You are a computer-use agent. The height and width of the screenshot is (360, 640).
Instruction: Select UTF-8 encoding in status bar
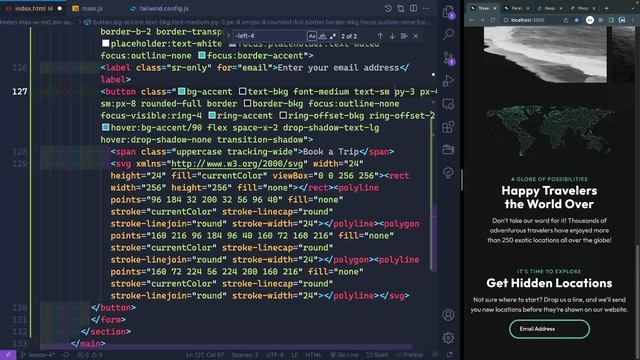pos(275,355)
